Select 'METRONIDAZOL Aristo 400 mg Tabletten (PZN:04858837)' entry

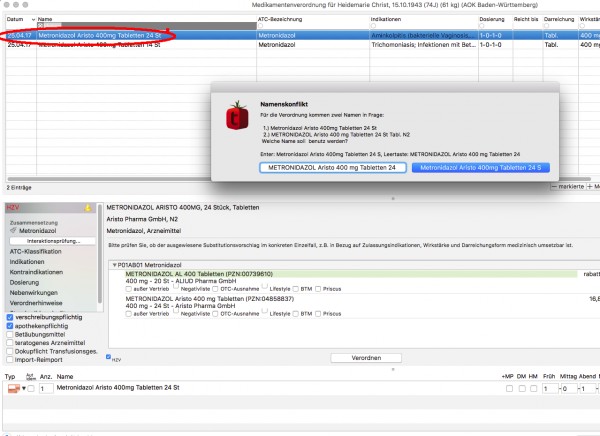[210, 299]
